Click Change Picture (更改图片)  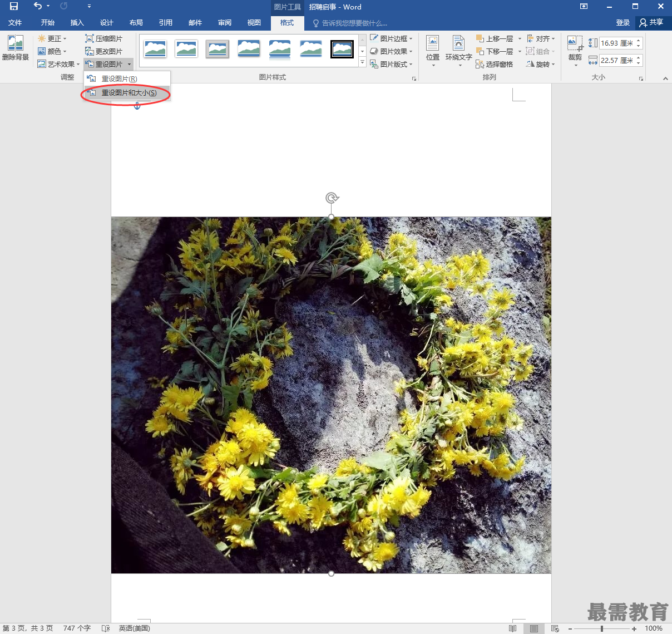(x=103, y=51)
